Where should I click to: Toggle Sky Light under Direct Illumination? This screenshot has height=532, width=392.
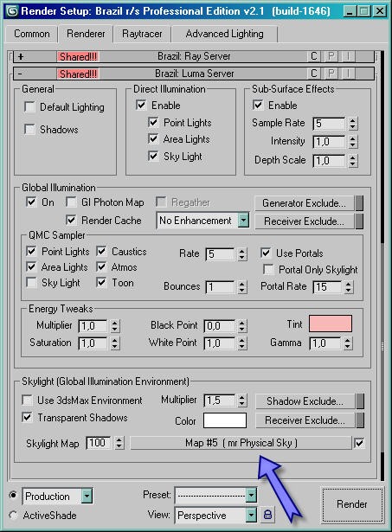click(153, 156)
